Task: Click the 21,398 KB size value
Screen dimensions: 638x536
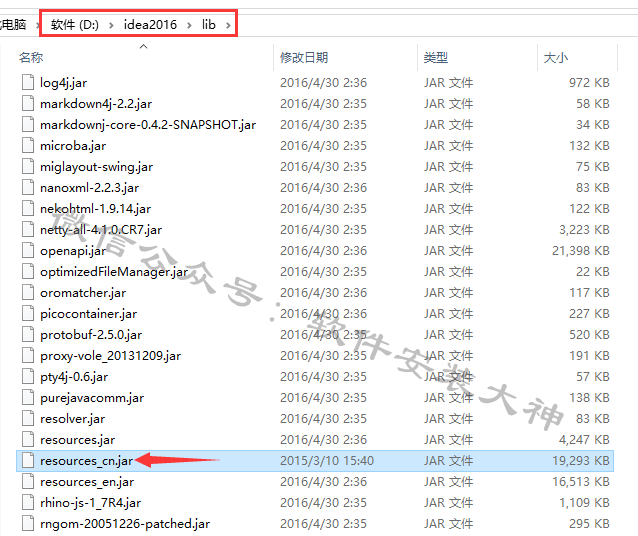Action: click(581, 251)
